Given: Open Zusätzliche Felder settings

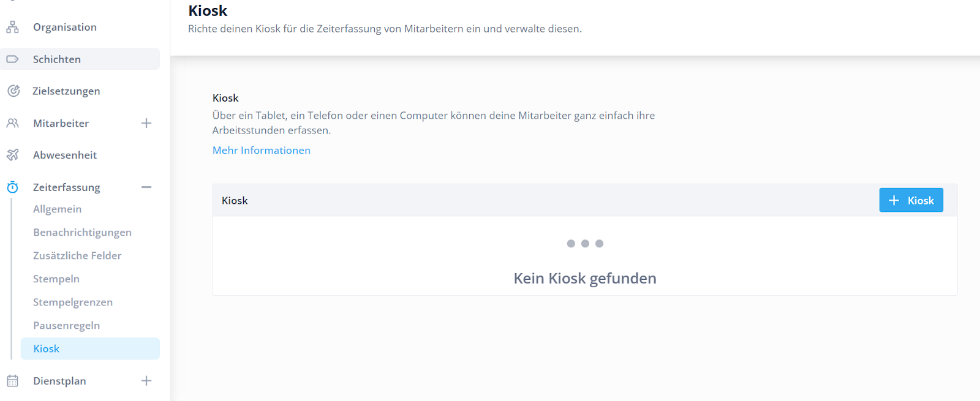Looking at the screenshot, I should coord(77,256).
